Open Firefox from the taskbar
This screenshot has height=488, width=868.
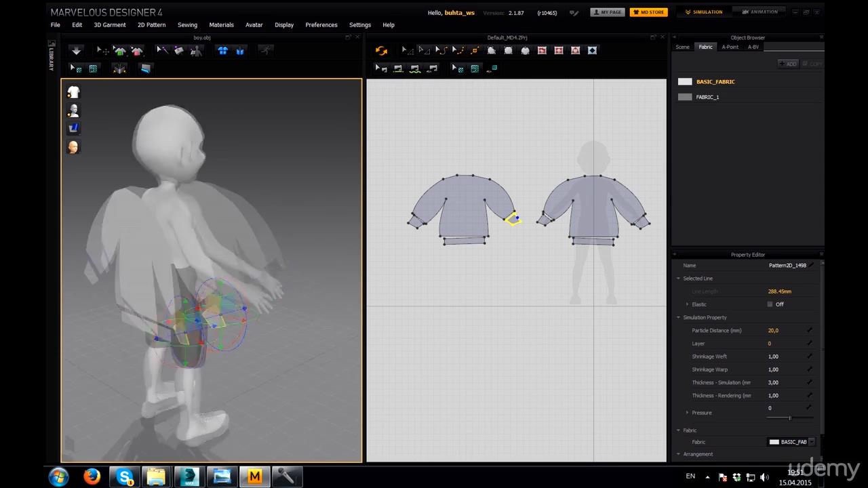pyautogui.click(x=92, y=477)
